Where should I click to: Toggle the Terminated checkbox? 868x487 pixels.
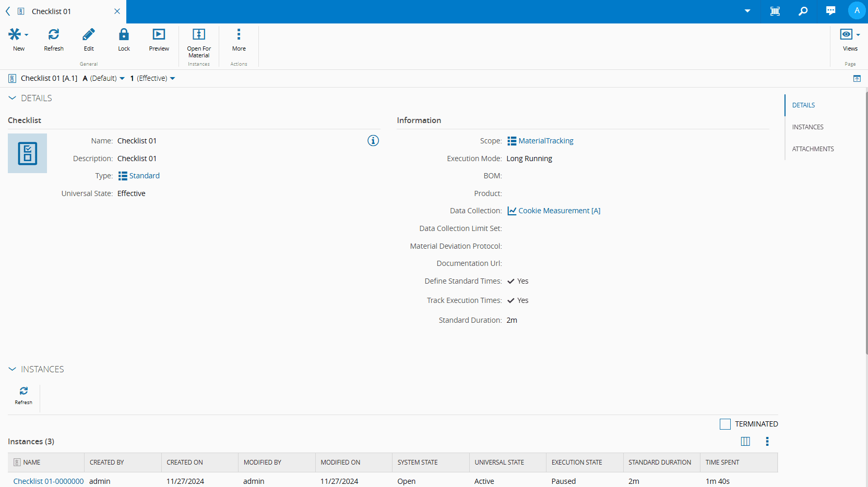click(x=725, y=424)
